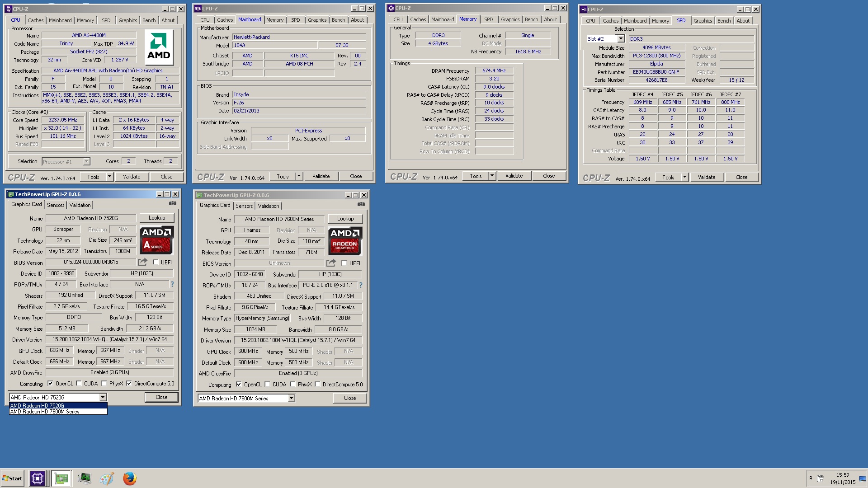The height and width of the screenshot is (488, 868).
Task: Open the Start menu
Action: [x=12, y=479]
